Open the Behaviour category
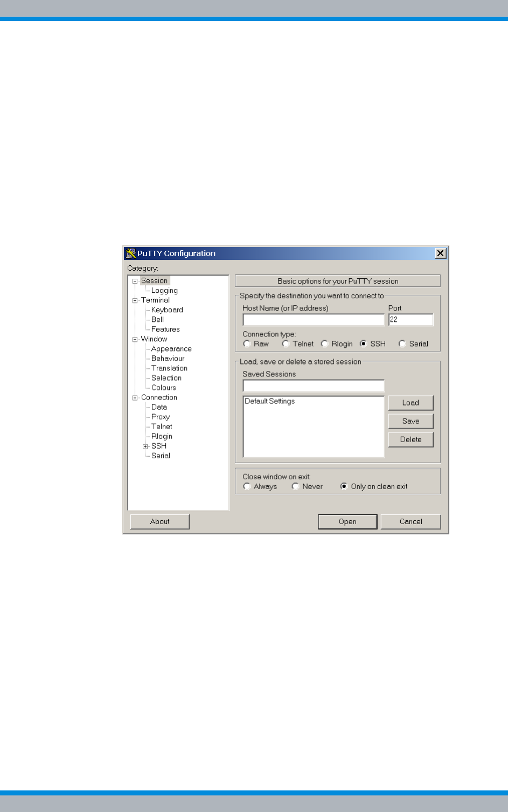The image size is (508, 812). (168, 359)
